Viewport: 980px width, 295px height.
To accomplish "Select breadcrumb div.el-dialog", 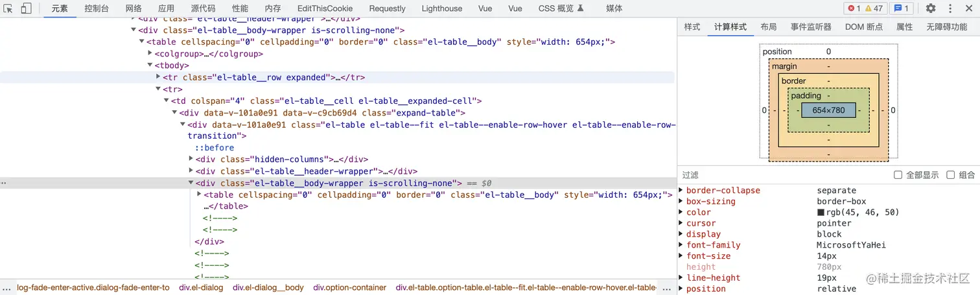I will coord(201,287).
